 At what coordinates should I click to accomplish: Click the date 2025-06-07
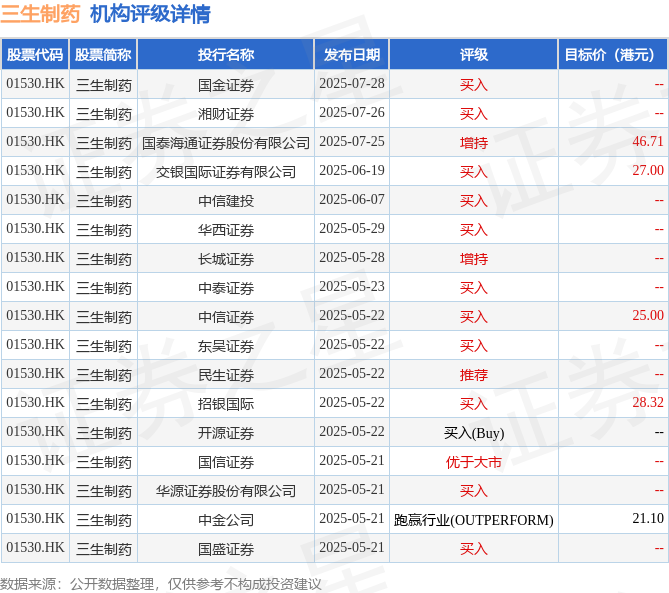pos(352,200)
